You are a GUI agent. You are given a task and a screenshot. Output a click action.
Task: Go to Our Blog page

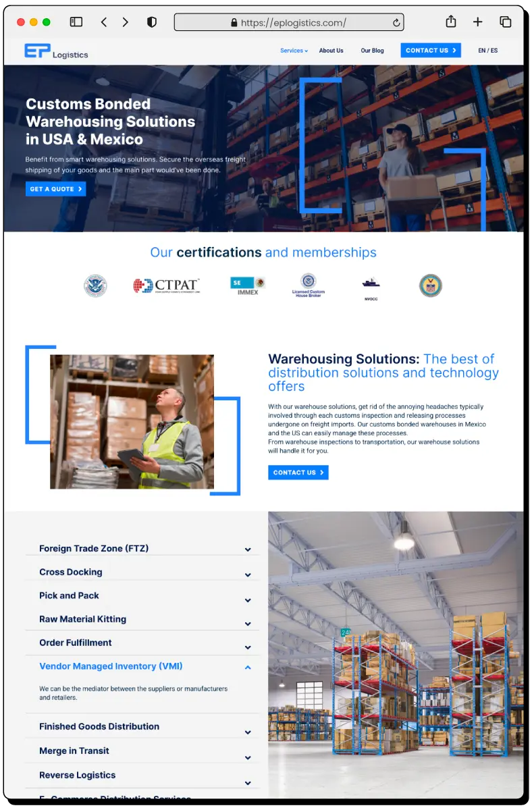[x=372, y=51]
